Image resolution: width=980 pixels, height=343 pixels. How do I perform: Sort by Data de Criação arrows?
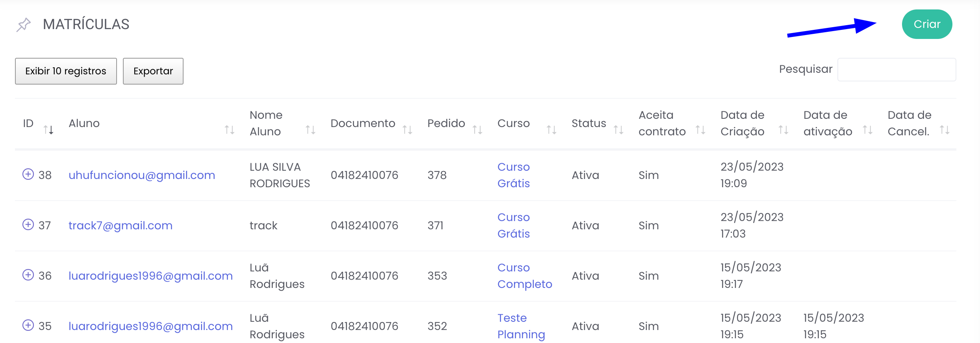[783, 129]
